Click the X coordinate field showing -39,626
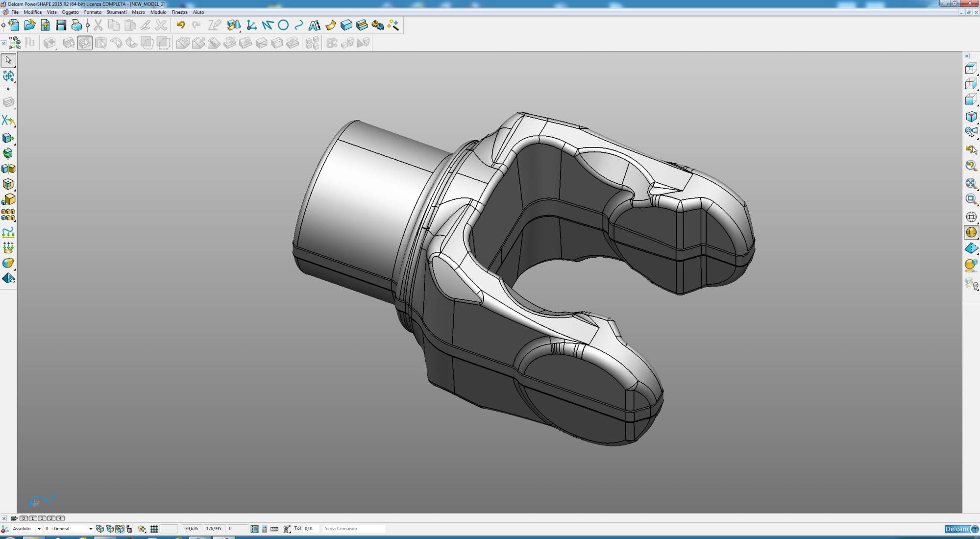This screenshot has height=539, width=980. click(191, 529)
